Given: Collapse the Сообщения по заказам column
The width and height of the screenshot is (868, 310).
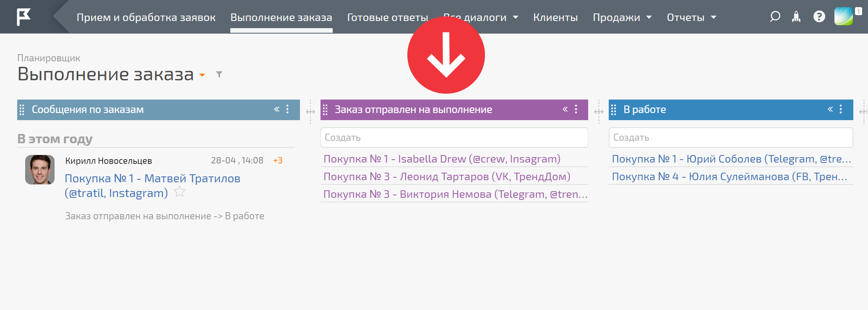Looking at the screenshot, I should 277,109.
